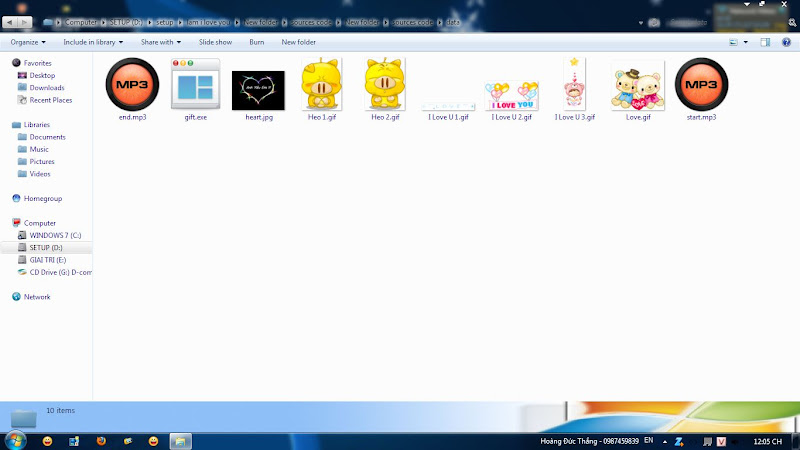
Task: Open the Windows Start menu
Action: coord(15,440)
